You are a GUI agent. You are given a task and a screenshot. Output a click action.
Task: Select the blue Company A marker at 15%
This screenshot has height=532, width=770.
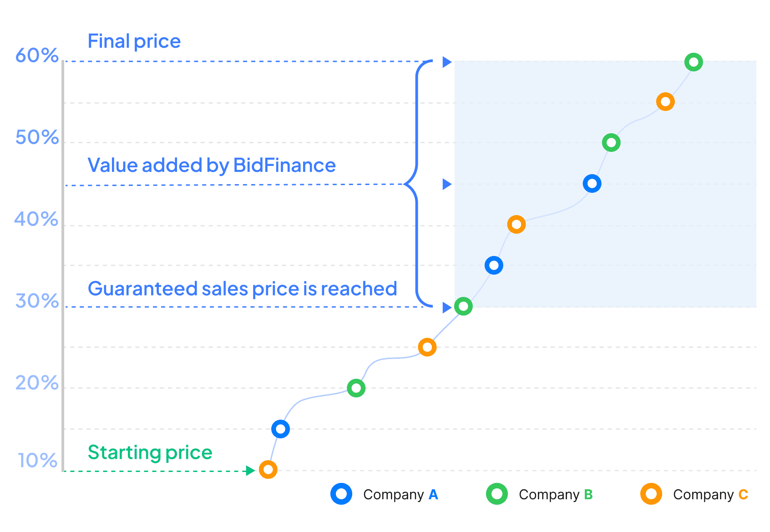(x=280, y=429)
